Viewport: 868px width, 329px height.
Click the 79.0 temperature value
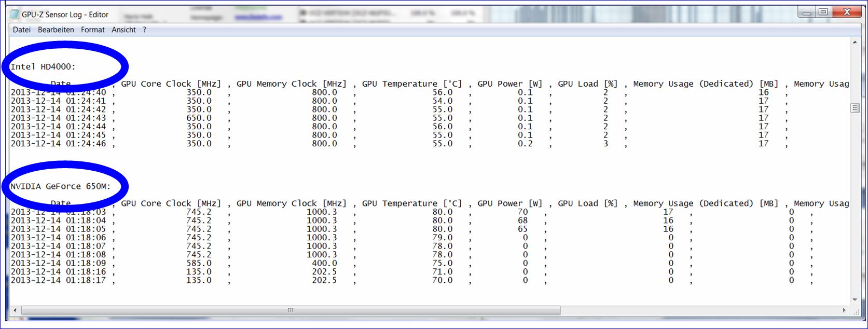tap(443, 237)
